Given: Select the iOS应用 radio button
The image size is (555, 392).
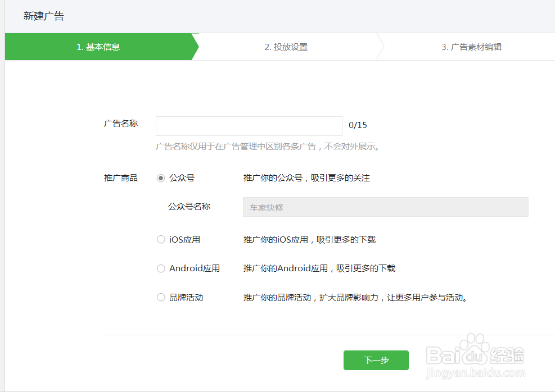Looking at the screenshot, I should tap(161, 240).
